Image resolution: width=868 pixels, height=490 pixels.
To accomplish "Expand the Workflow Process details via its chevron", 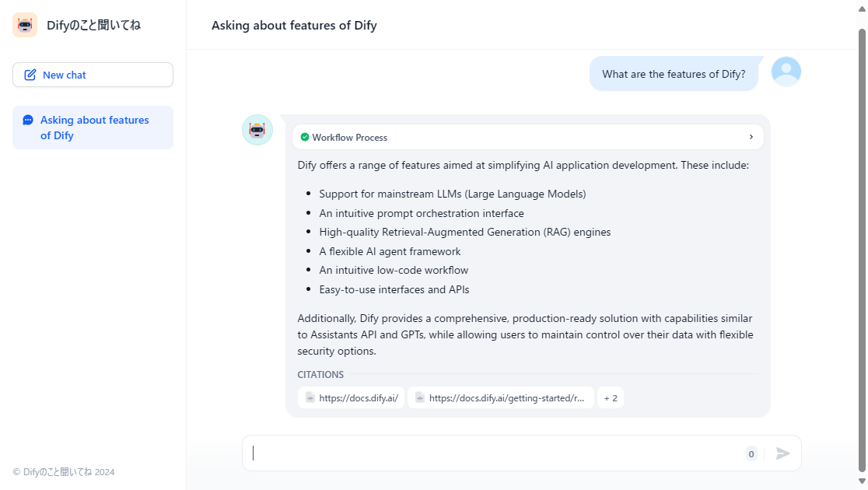I will (x=751, y=136).
